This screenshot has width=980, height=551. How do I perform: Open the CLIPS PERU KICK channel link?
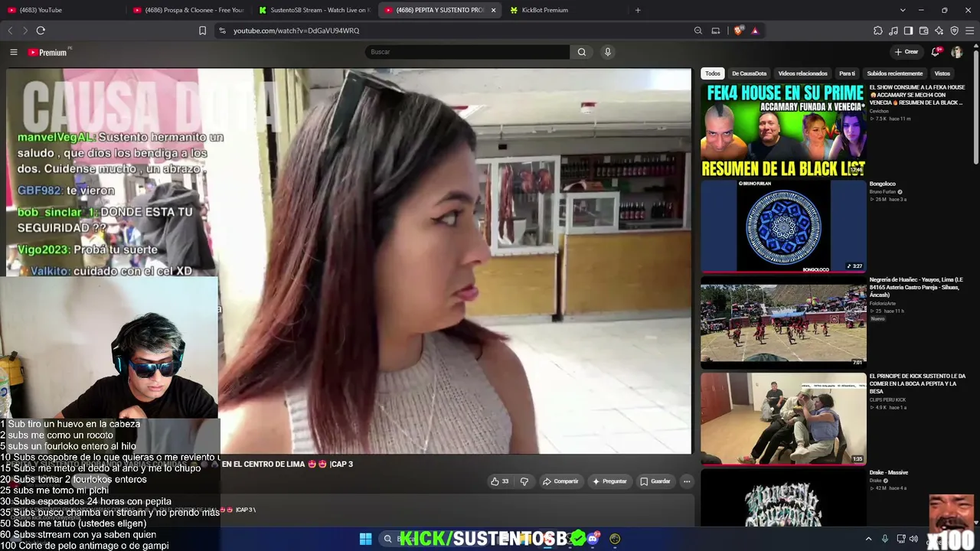[x=887, y=399]
